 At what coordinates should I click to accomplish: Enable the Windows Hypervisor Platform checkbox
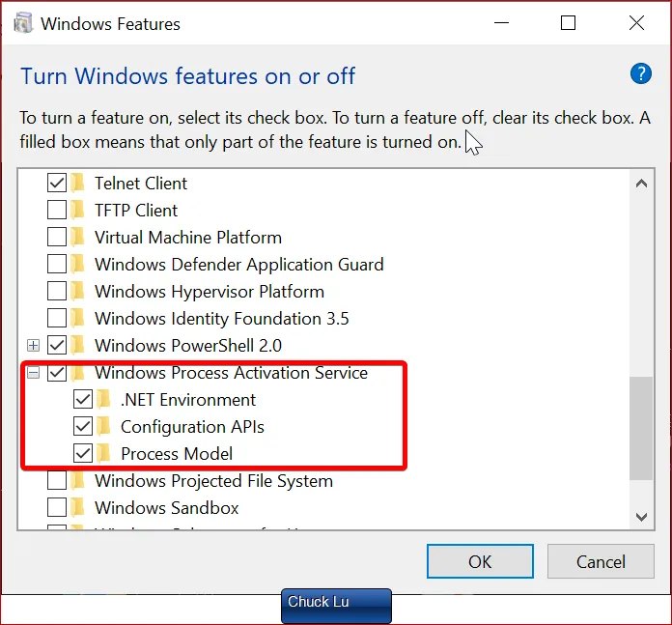point(57,292)
